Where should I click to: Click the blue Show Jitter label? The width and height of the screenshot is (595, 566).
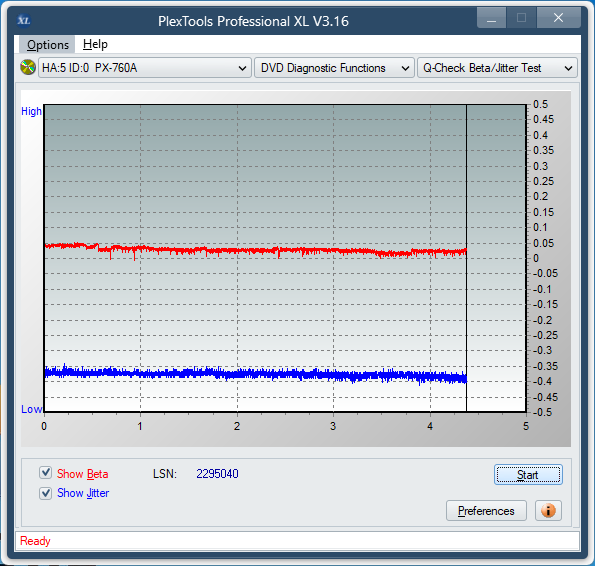(83, 493)
